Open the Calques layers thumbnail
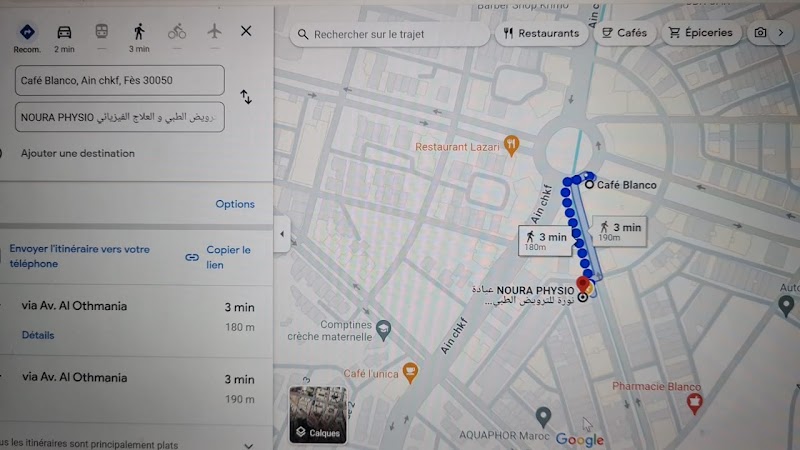800x450 pixels. [318, 414]
